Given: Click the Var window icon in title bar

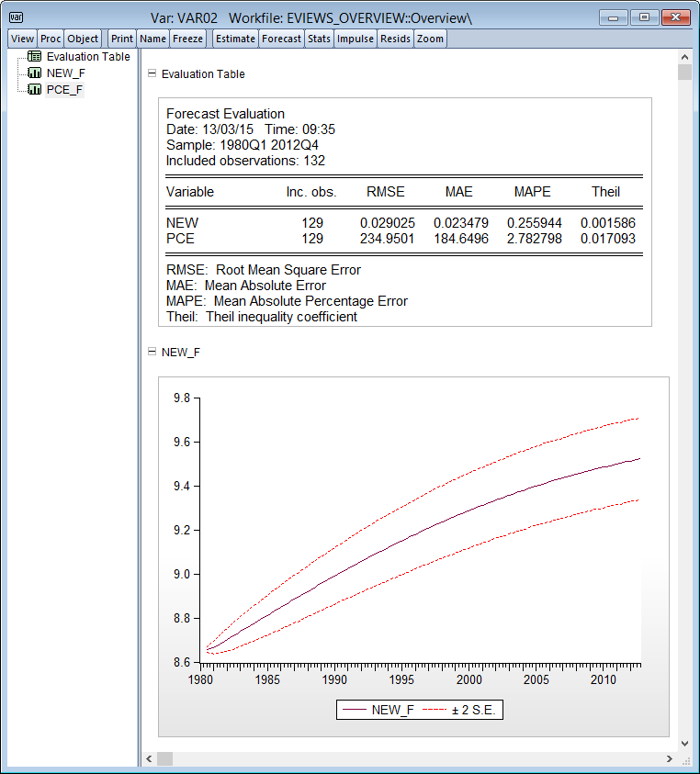Looking at the screenshot, I should point(17,17).
